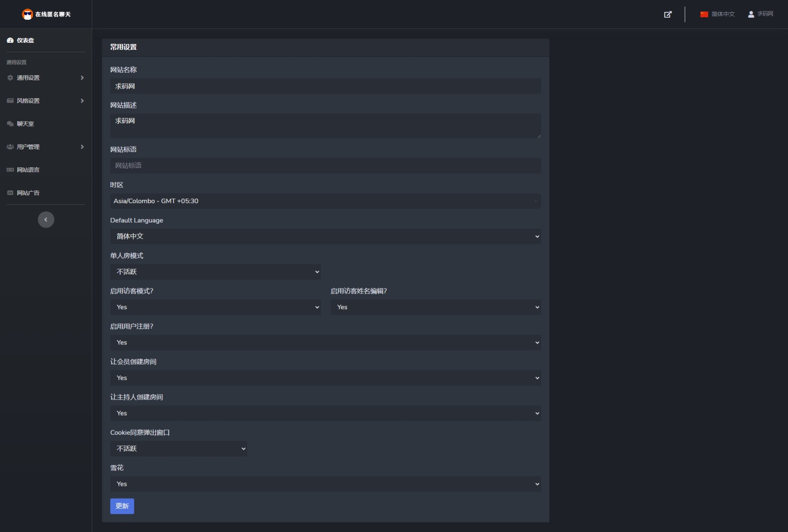Click the chat app logo icon
Image resolution: width=788 pixels, height=532 pixels.
(x=27, y=15)
